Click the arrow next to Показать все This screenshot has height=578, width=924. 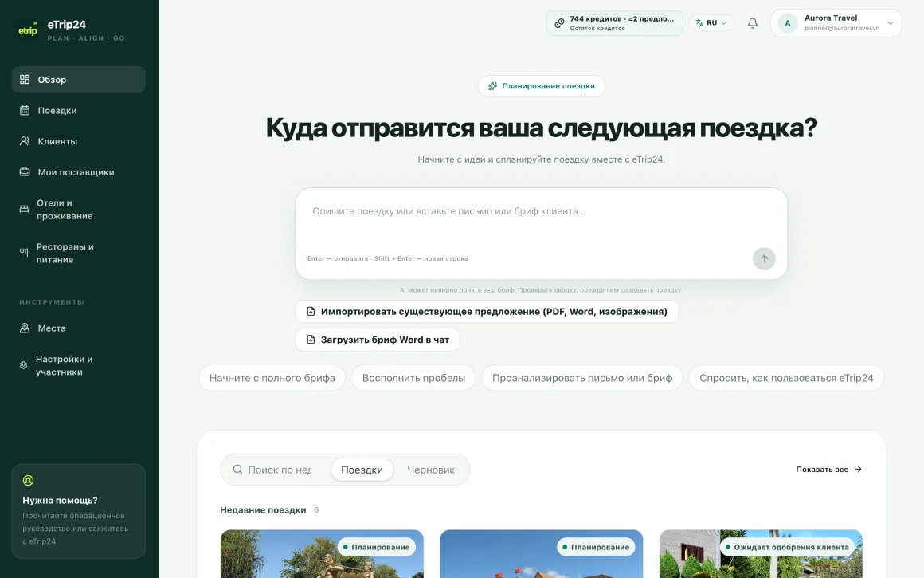coord(858,470)
